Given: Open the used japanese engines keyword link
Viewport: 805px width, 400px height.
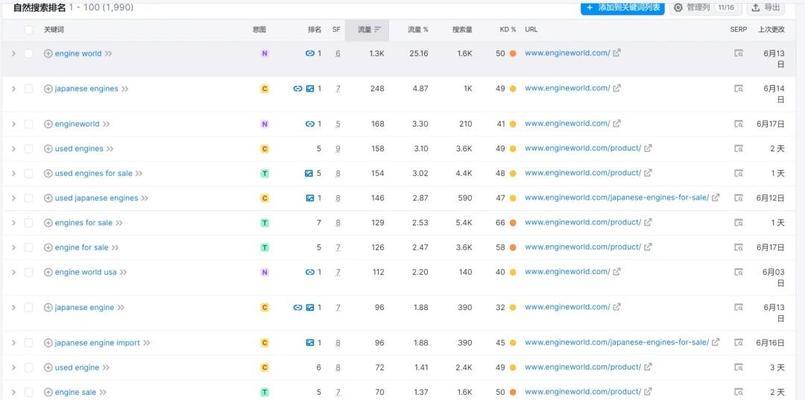Looking at the screenshot, I should (97, 198).
